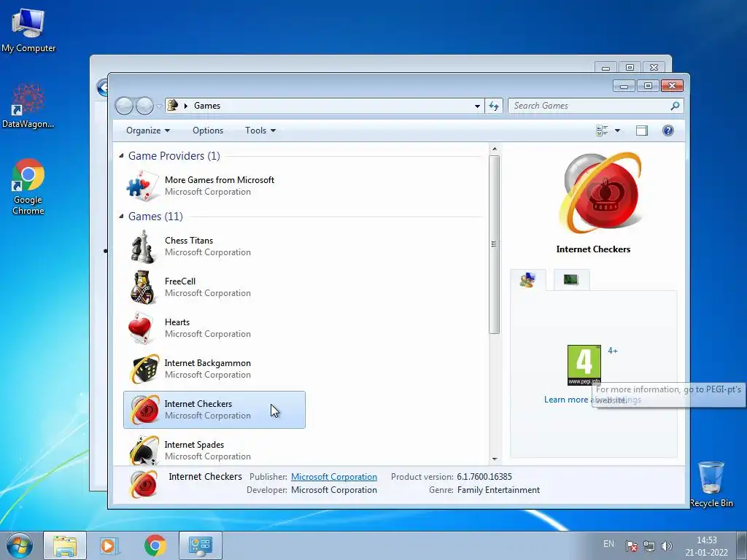Click the Help question mark icon
Screen dimensions: 747x560
click(668, 131)
